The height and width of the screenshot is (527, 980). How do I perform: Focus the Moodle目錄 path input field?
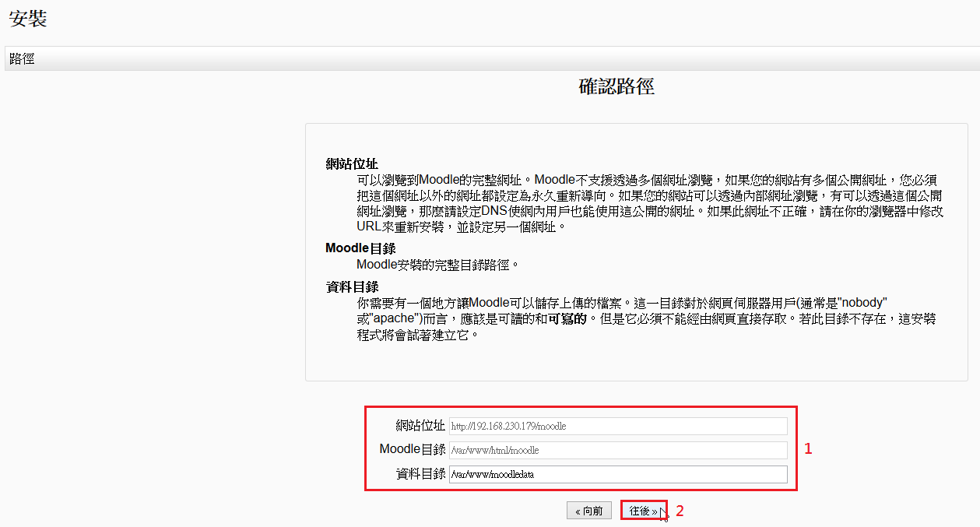[x=618, y=450]
